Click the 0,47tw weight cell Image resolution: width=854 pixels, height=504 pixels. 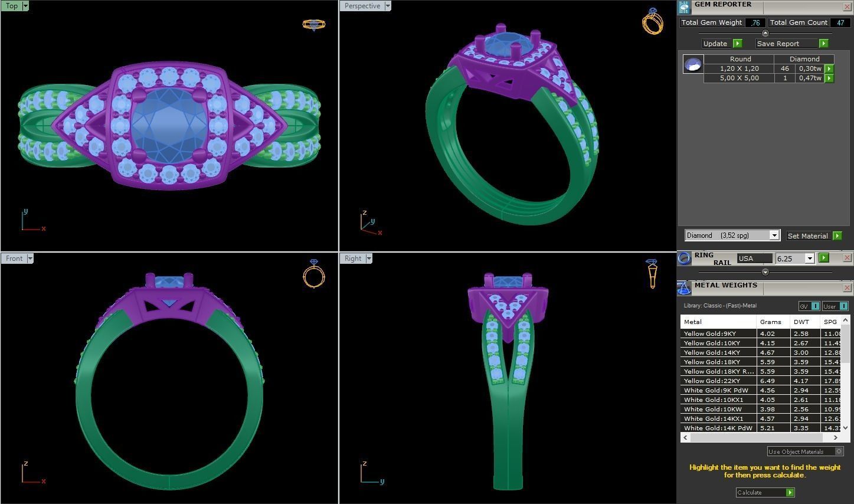(810, 78)
